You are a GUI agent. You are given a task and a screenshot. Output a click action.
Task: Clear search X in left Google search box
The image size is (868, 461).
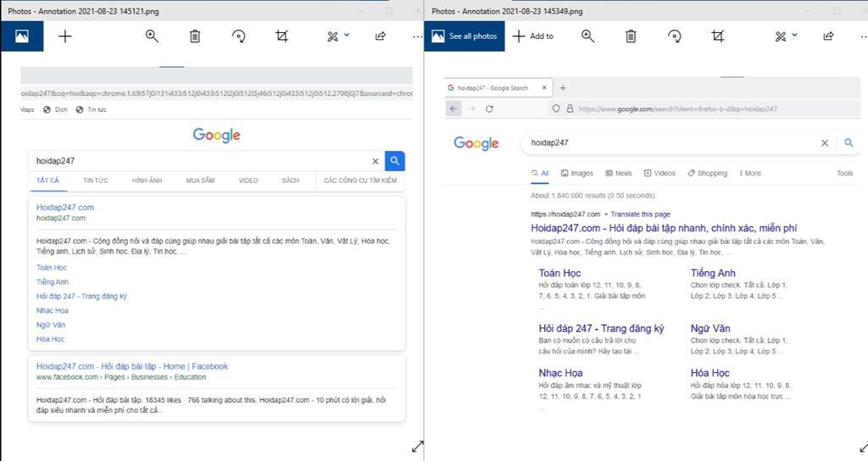pos(376,161)
